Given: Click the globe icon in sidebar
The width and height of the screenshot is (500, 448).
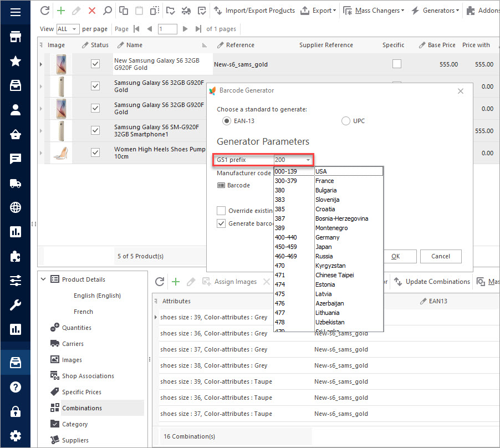Looking at the screenshot, I should (x=16, y=208).
